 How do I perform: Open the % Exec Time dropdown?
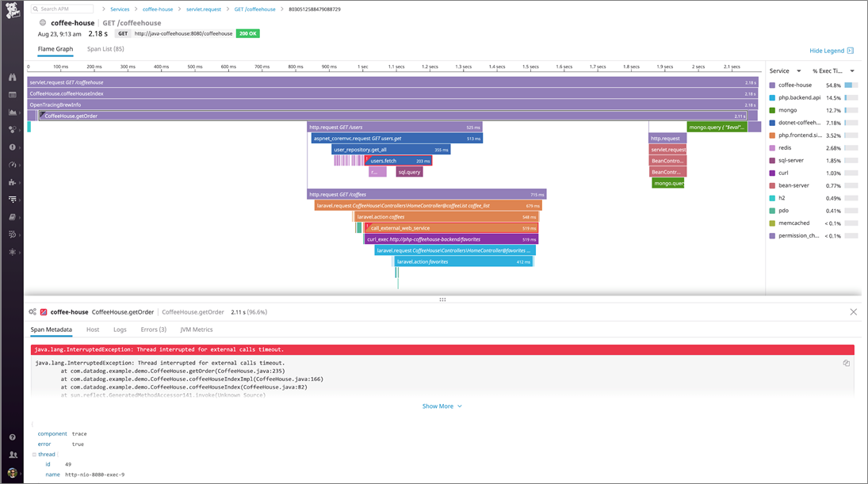coord(833,71)
